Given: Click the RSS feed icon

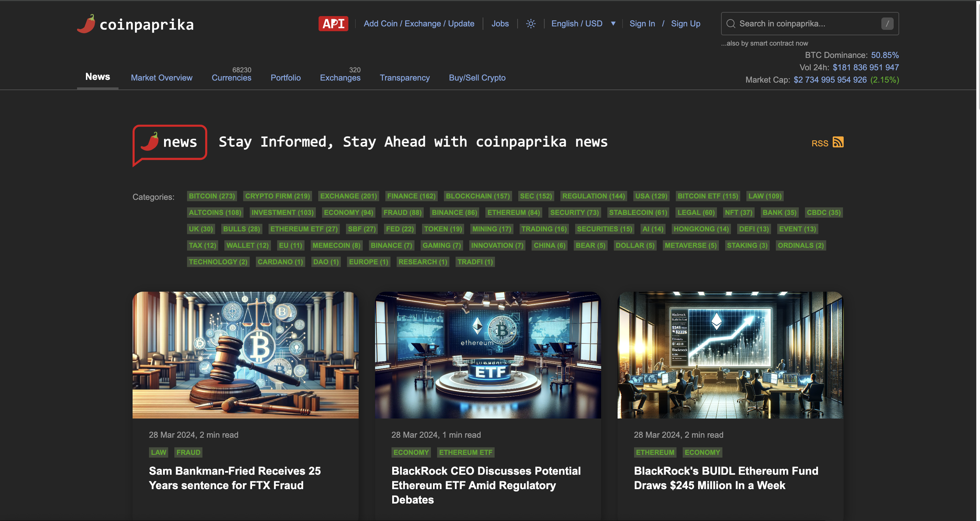Looking at the screenshot, I should 838,142.
